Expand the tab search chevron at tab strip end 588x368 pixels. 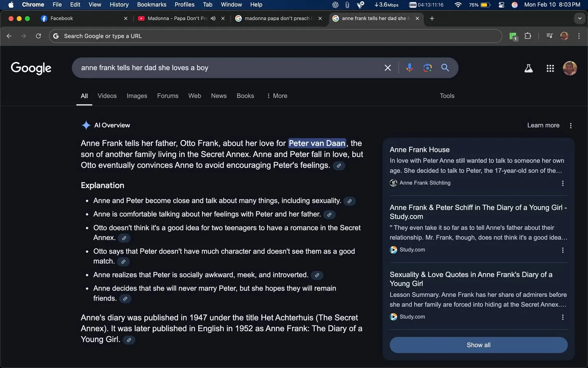[579, 18]
